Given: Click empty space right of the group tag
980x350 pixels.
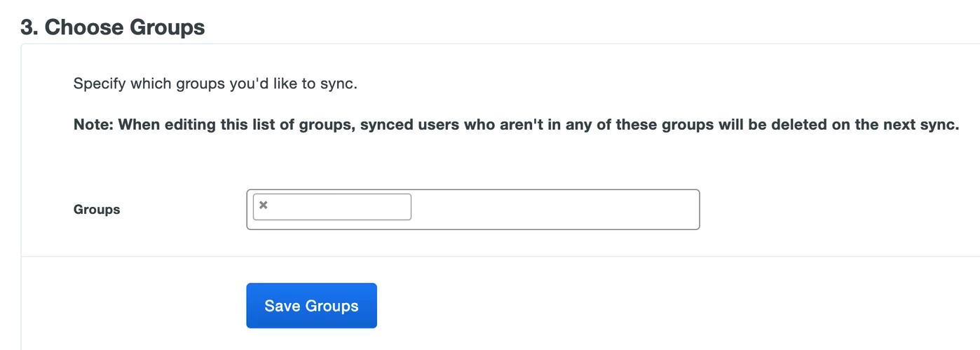Looking at the screenshot, I should [x=554, y=209].
